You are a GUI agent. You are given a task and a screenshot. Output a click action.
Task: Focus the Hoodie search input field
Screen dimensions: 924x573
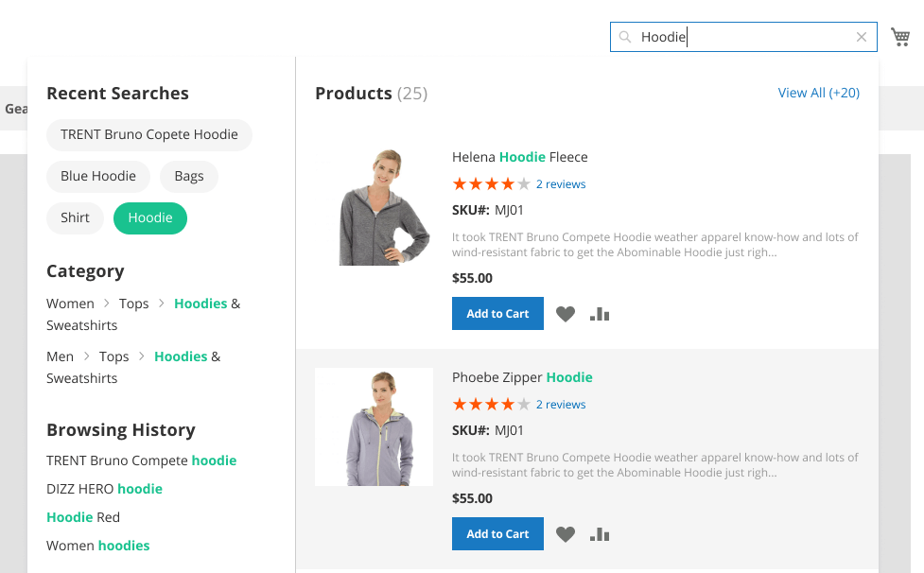[x=743, y=37]
